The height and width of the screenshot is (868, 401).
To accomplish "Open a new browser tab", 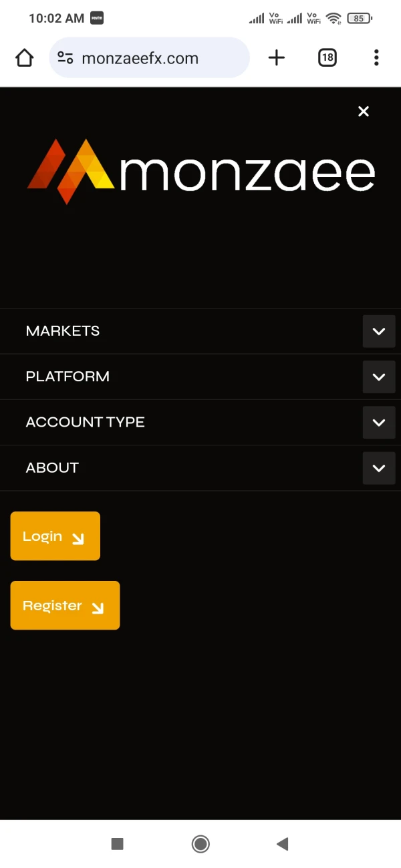I will [276, 58].
